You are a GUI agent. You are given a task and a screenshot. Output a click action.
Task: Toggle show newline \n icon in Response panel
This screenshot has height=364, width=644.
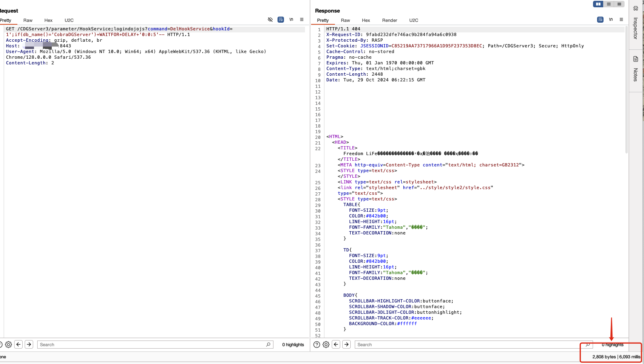click(611, 19)
